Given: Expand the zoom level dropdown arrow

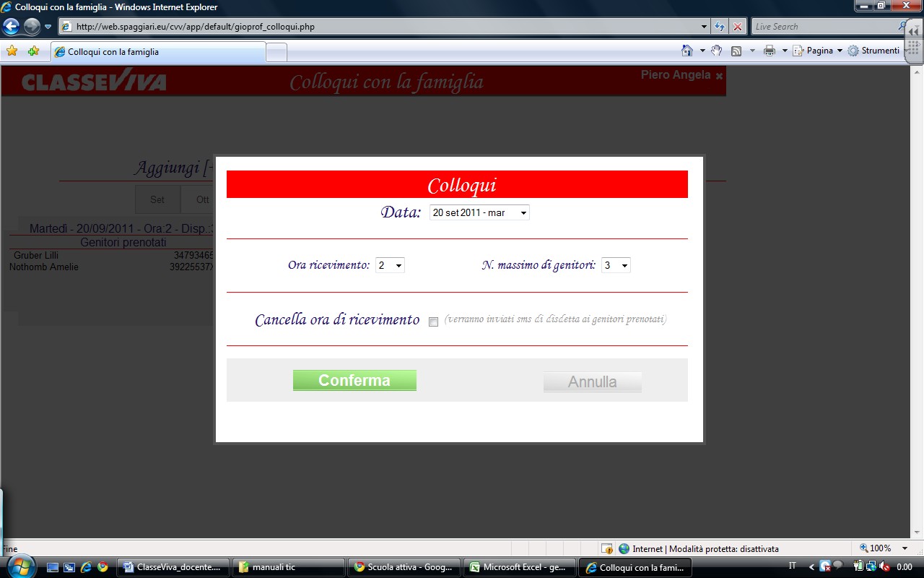Looking at the screenshot, I should pos(905,548).
